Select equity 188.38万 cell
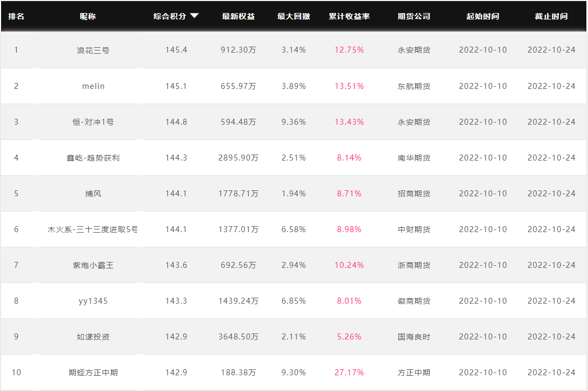Viewport: 588px width, 391px height. [238, 373]
